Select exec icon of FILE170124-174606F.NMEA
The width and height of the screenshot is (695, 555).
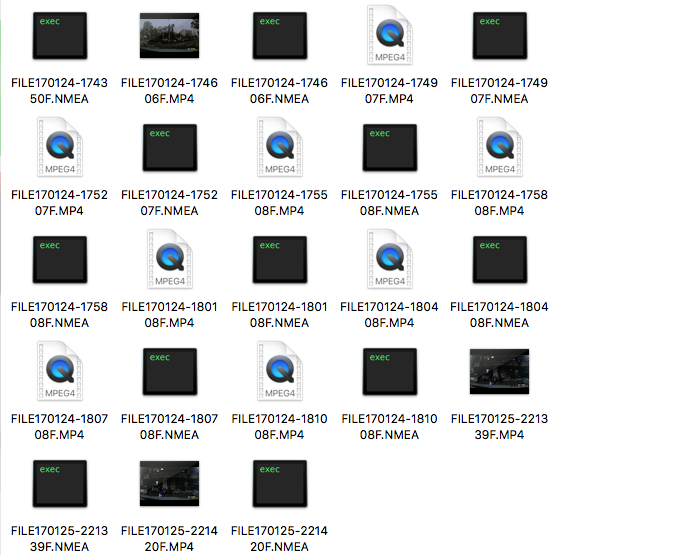[x=280, y=35]
